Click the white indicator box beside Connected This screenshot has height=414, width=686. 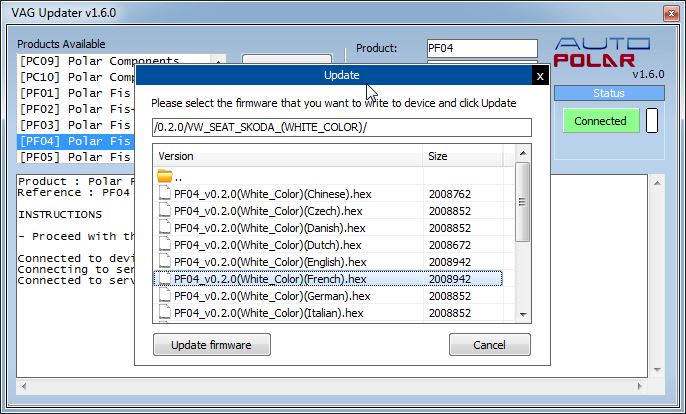point(652,120)
